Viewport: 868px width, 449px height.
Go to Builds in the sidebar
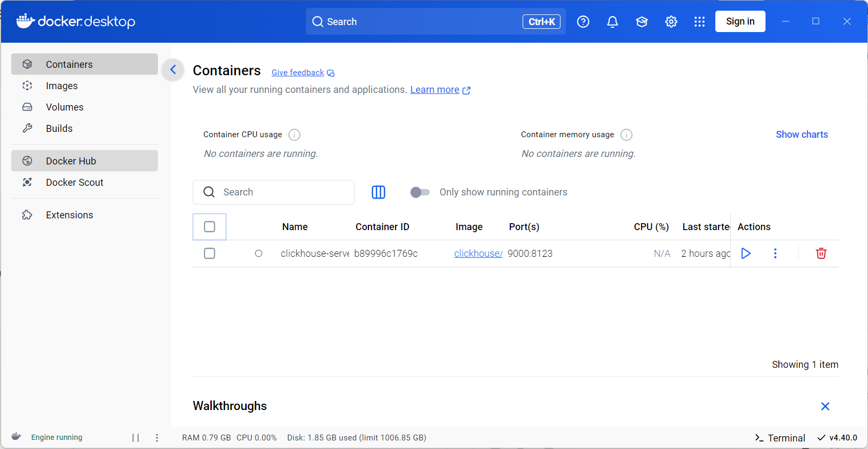click(84, 128)
